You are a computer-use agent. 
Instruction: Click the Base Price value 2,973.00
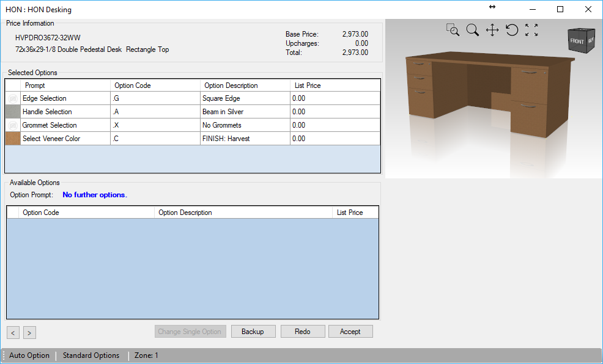[x=355, y=34]
